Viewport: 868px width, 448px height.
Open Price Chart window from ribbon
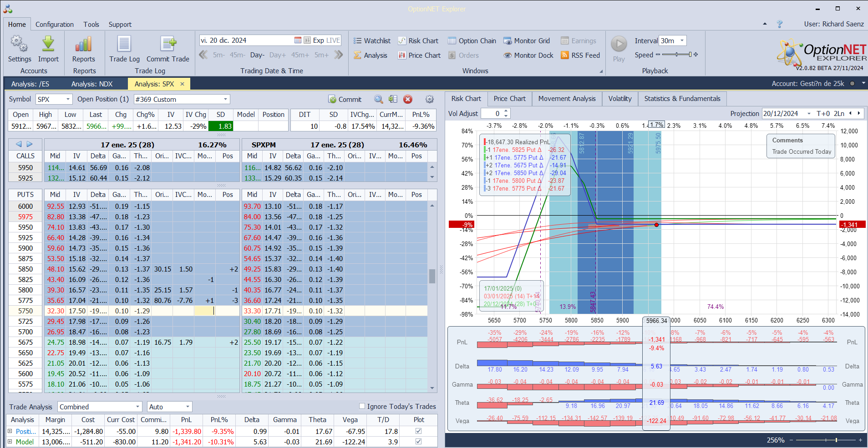pyautogui.click(x=419, y=55)
